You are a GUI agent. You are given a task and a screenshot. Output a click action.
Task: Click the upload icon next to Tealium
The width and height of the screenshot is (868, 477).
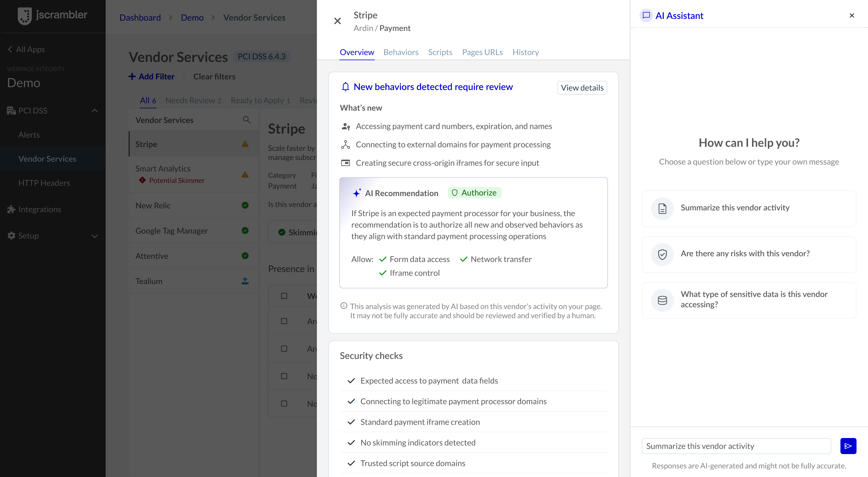tap(245, 281)
